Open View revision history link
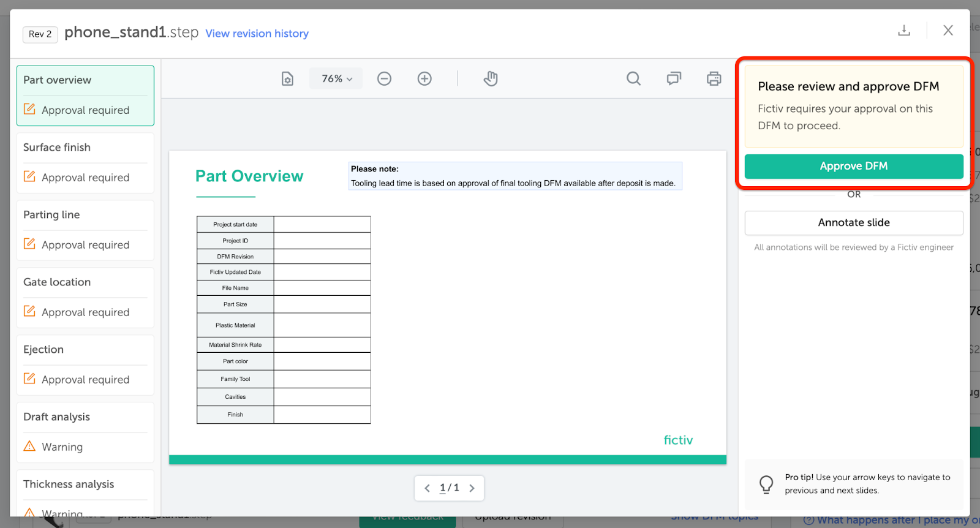 tap(257, 34)
